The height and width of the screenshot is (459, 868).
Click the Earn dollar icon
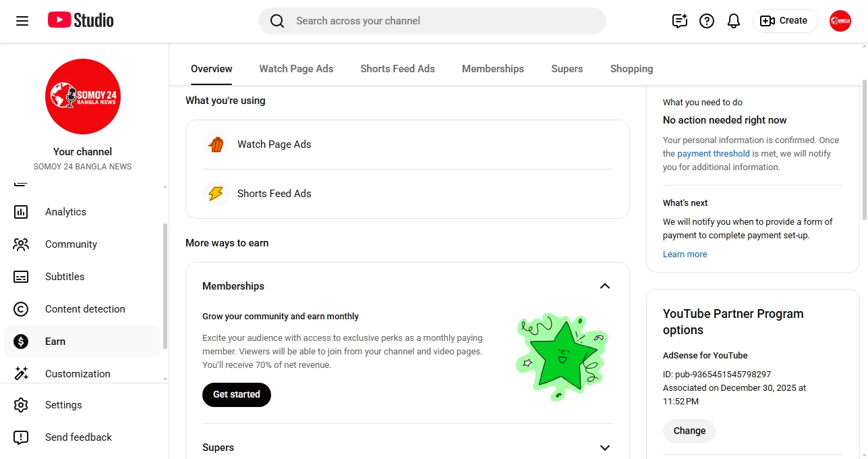pos(21,342)
